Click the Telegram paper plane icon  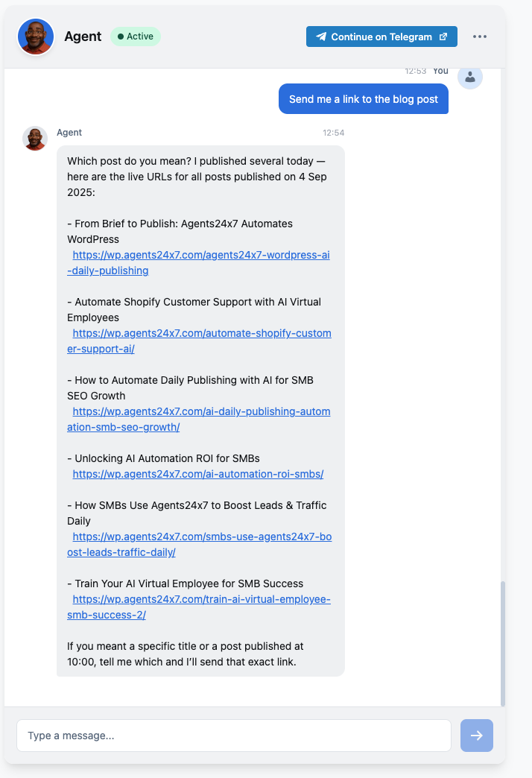point(320,36)
